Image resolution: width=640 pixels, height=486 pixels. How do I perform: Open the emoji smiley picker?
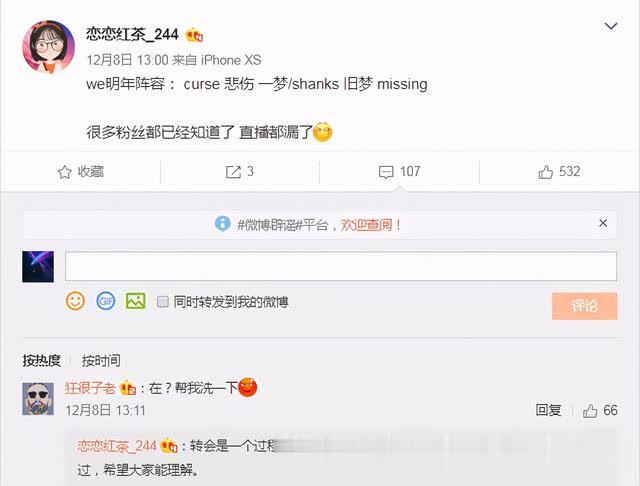point(75,301)
